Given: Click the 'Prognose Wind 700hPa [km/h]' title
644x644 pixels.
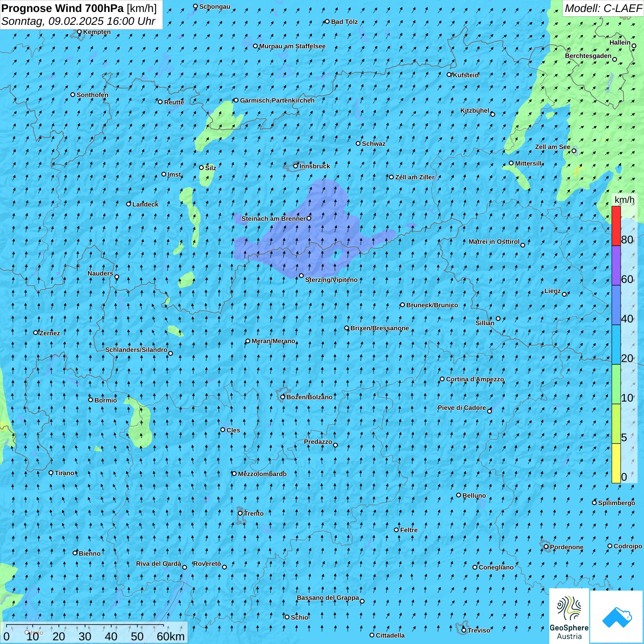Looking at the screenshot, I should coord(79,8).
